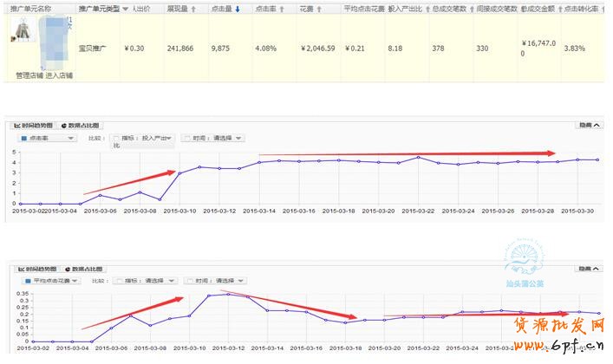Image resolution: width=613 pixels, height=364 pixels.
Task: Sort by 点击量 column arrow
Action: [239, 8]
